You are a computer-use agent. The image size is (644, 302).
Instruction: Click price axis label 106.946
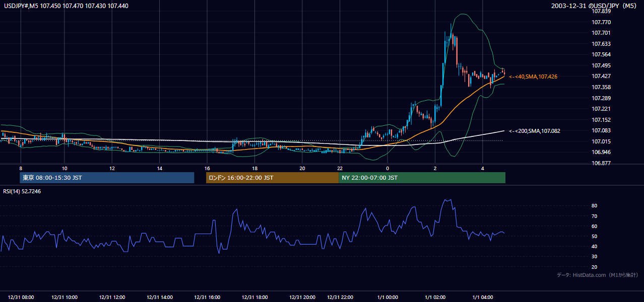[x=601, y=152]
